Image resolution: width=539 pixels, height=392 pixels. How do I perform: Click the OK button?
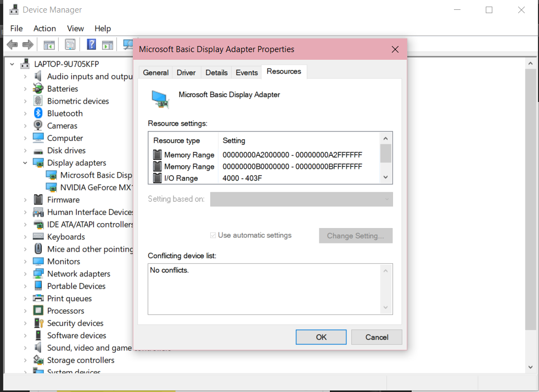(321, 337)
